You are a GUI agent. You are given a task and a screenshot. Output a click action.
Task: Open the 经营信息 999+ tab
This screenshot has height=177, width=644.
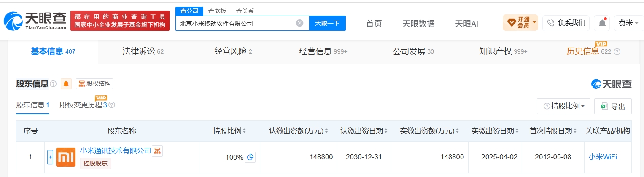[323, 51]
